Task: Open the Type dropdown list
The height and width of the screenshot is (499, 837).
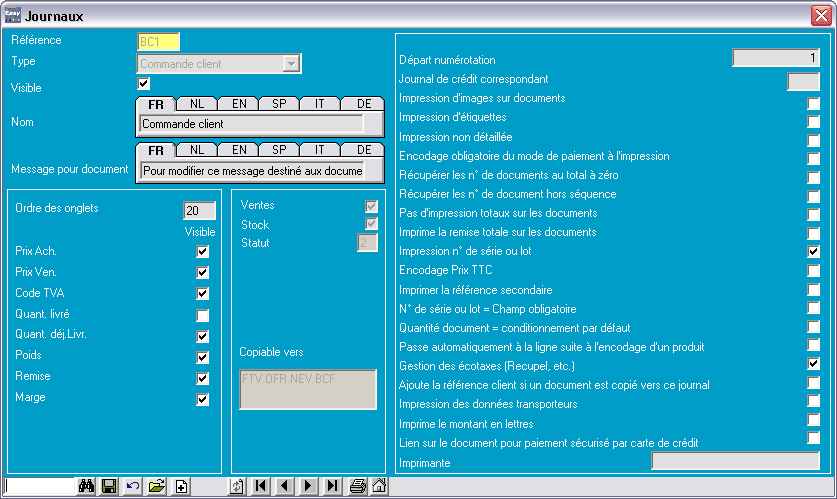Action: [291, 64]
